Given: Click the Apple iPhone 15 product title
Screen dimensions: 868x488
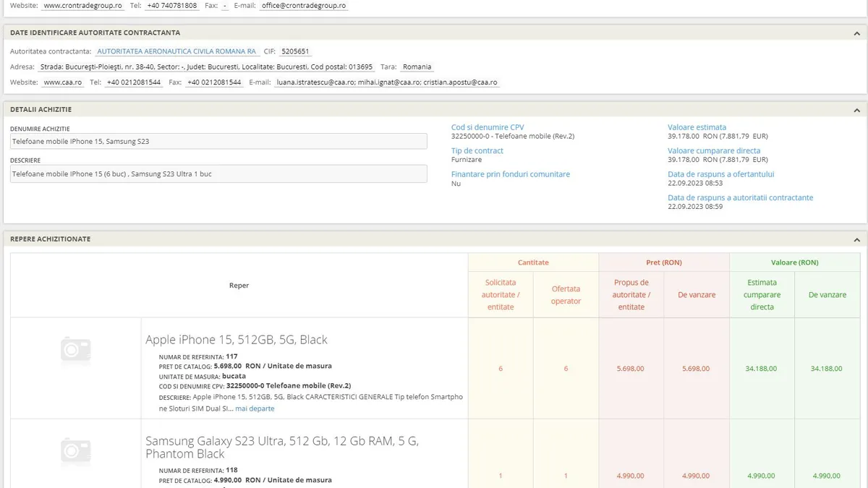Looking at the screenshot, I should pyautogui.click(x=236, y=340).
